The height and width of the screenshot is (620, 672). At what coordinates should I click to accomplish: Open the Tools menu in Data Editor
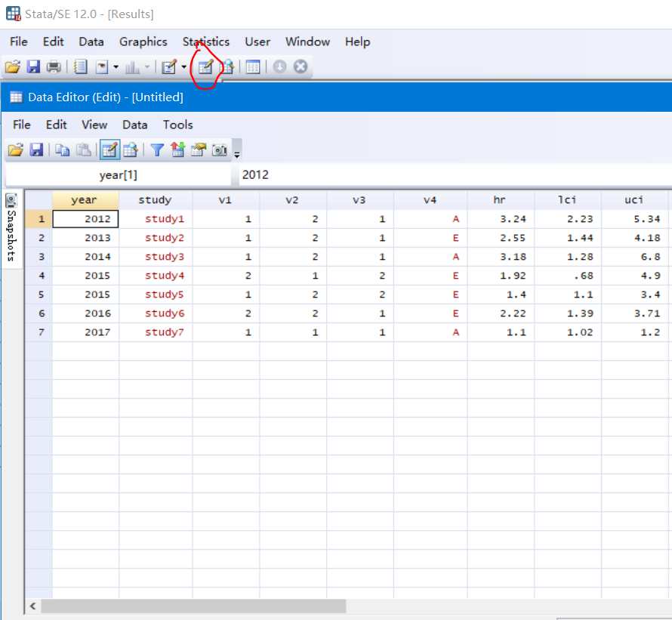tap(177, 125)
